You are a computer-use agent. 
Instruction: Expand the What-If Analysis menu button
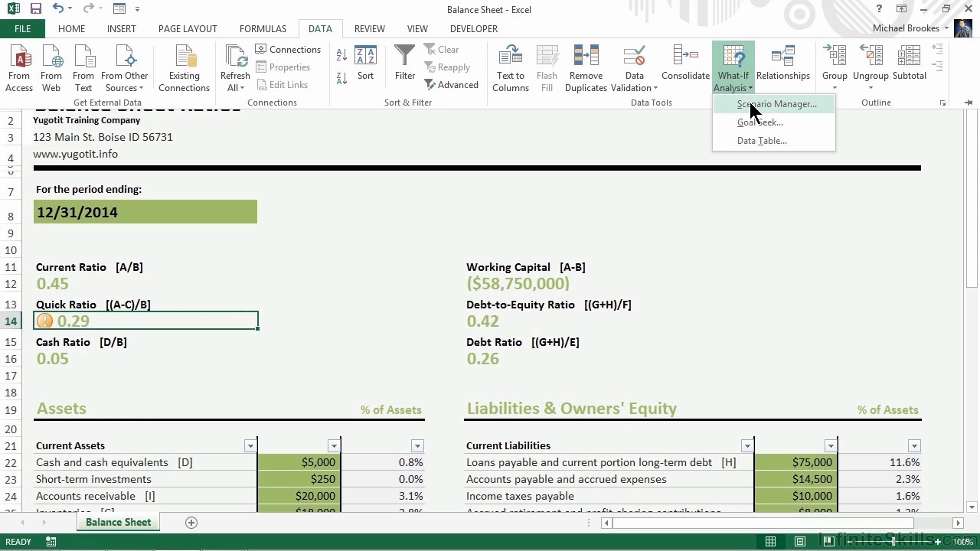(x=733, y=69)
